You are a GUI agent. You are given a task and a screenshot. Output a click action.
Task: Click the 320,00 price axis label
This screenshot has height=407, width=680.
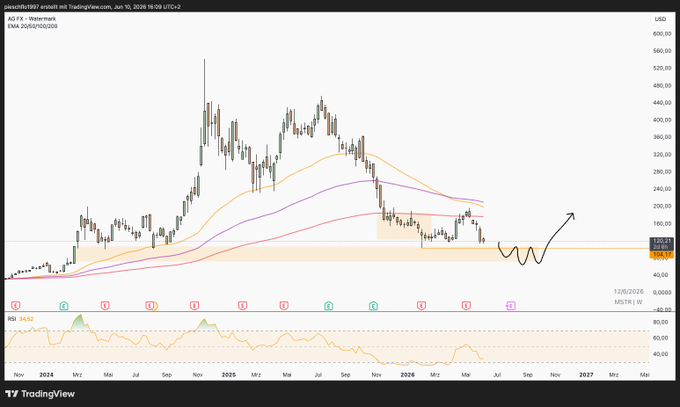coord(662,154)
